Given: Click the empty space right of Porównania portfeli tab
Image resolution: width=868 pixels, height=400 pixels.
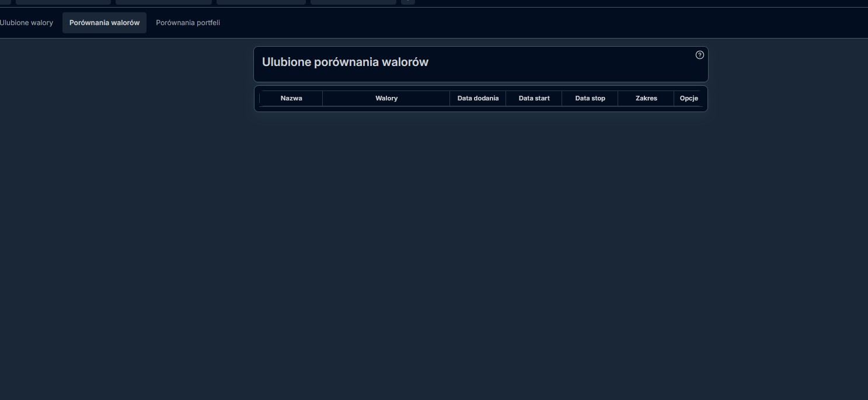Looking at the screenshot, I should (525, 23).
